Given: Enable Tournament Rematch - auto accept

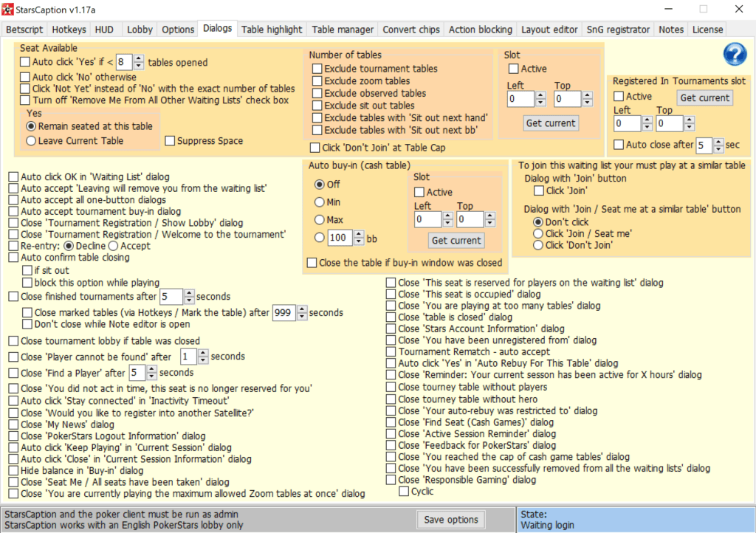Looking at the screenshot, I should [x=391, y=352].
